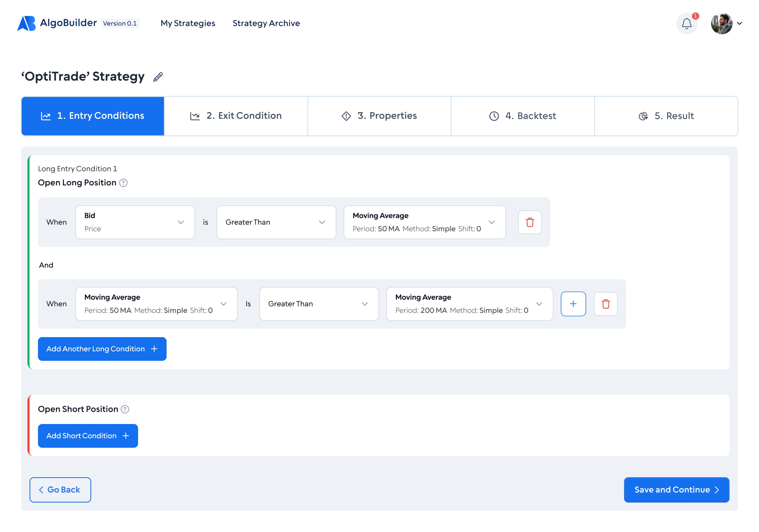This screenshot has height=532, width=759.
Task: Click the plus icon beside the 200 MA condition
Action: coord(573,304)
